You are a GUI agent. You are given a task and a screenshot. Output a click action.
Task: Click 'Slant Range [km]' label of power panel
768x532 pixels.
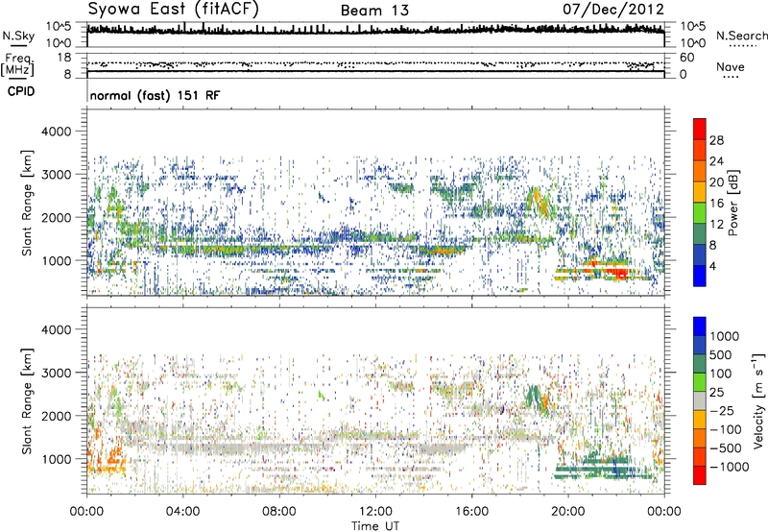click(27, 203)
